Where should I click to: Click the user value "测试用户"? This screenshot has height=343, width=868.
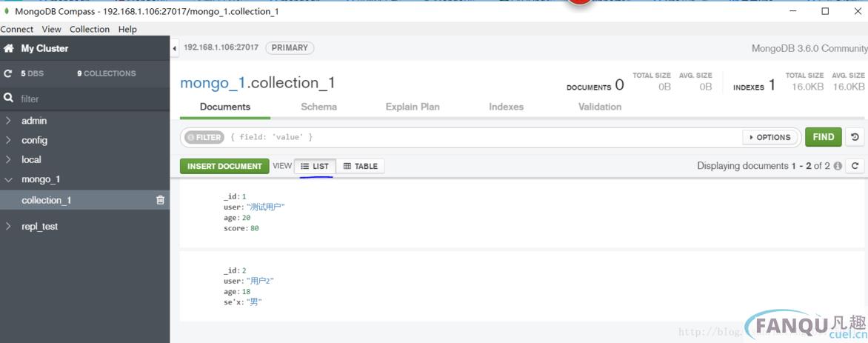tap(266, 207)
